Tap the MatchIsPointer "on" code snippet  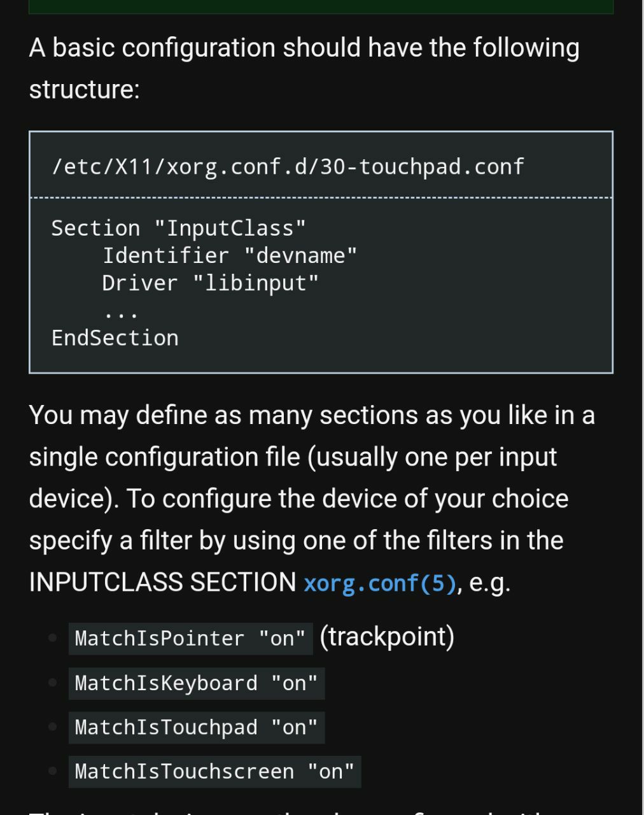[190, 639]
